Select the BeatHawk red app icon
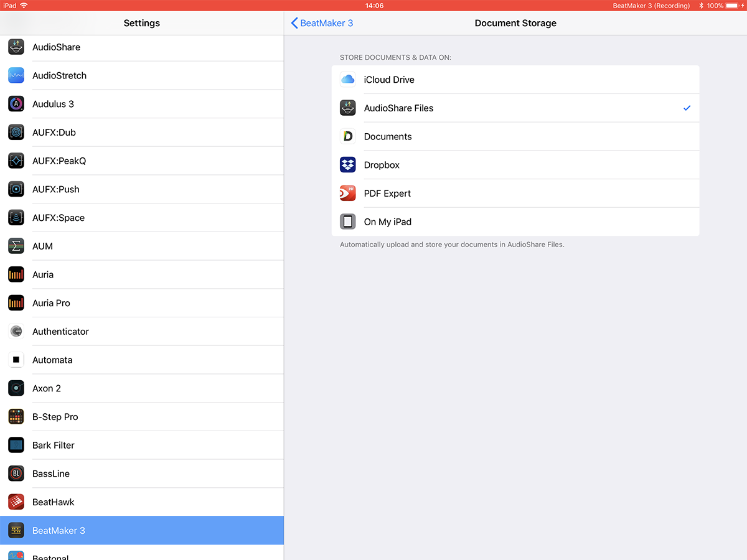Screen dimensions: 747x560 [x=16, y=502]
